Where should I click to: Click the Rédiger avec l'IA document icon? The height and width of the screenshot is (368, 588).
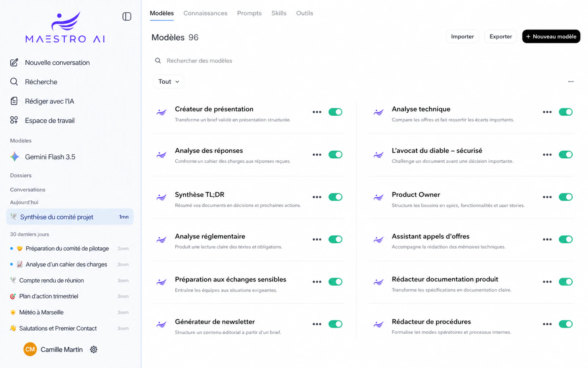click(x=14, y=101)
